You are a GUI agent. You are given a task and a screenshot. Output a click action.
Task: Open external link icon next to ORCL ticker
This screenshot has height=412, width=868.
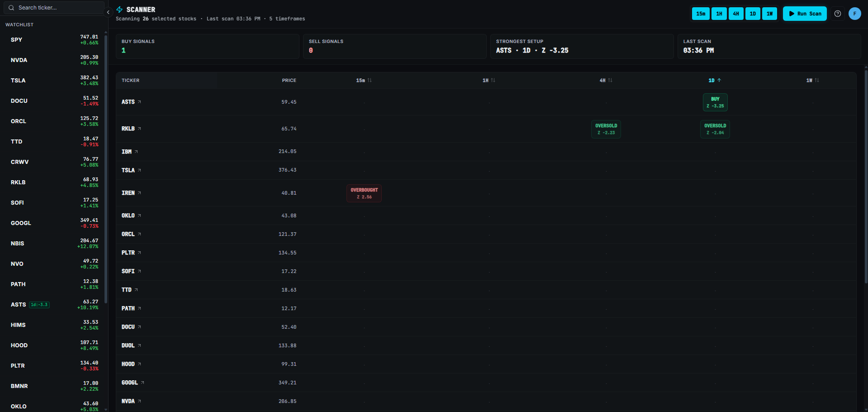[139, 234]
